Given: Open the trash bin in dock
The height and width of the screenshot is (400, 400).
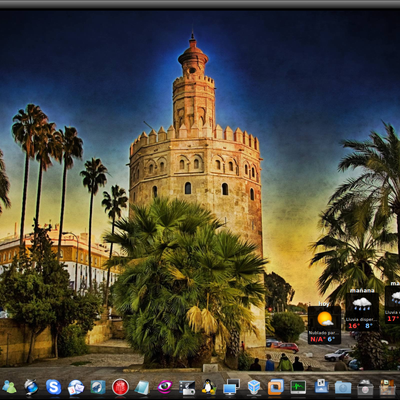Looking at the screenshot, I should pyautogui.click(x=365, y=387).
